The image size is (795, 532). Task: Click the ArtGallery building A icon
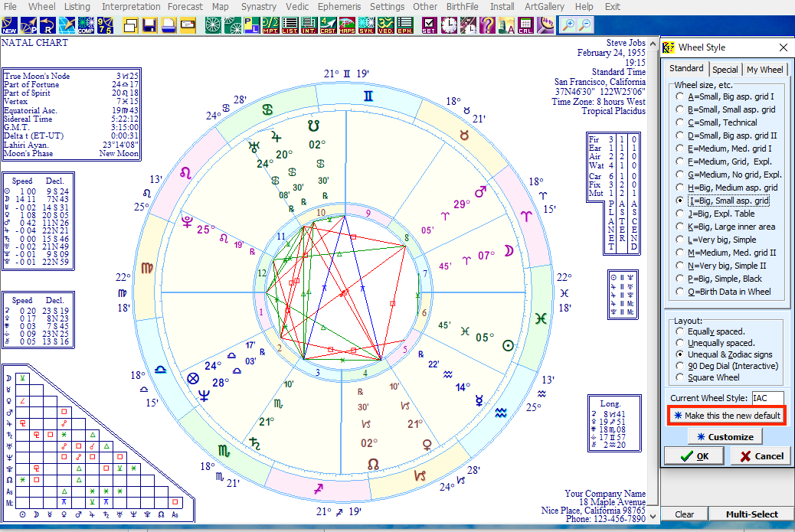pyautogui.click(x=506, y=24)
